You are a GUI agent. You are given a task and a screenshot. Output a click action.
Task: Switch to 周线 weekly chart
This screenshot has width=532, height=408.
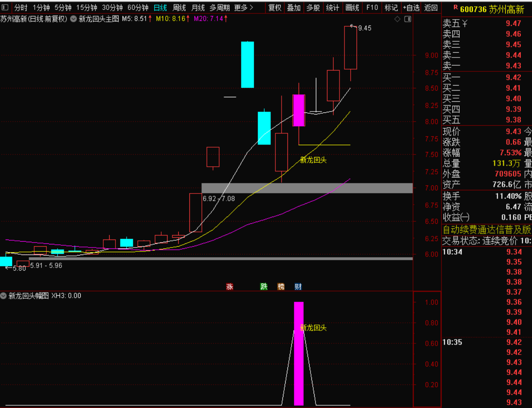click(179, 8)
